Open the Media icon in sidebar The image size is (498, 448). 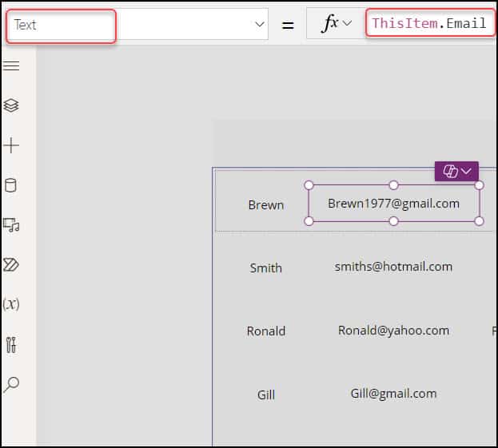point(11,225)
